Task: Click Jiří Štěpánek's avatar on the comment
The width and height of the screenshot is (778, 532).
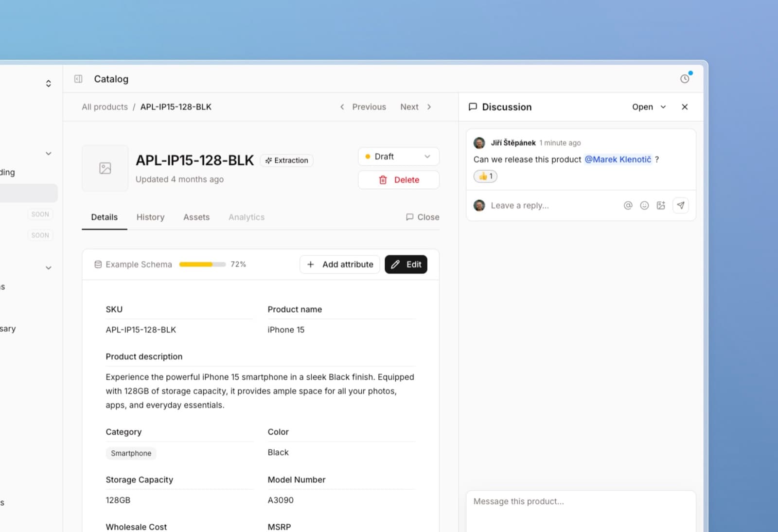Action: 479,143
